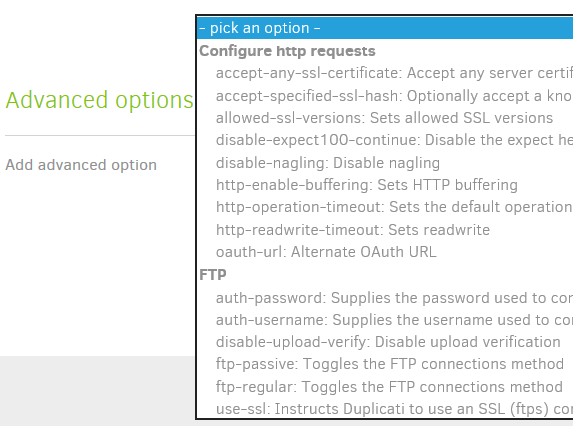Select the '- pick an option -' entry
This screenshot has width=573, height=426.
tap(385, 28)
